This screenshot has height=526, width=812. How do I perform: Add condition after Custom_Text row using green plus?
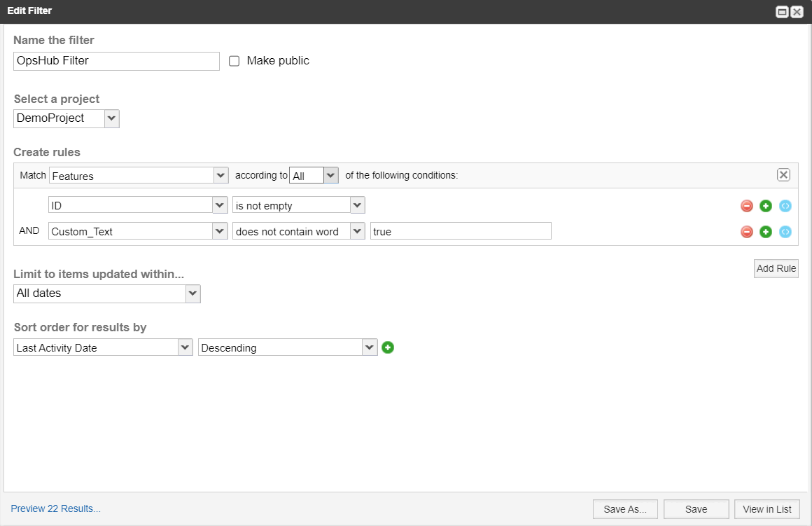pyautogui.click(x=766, y=232)
